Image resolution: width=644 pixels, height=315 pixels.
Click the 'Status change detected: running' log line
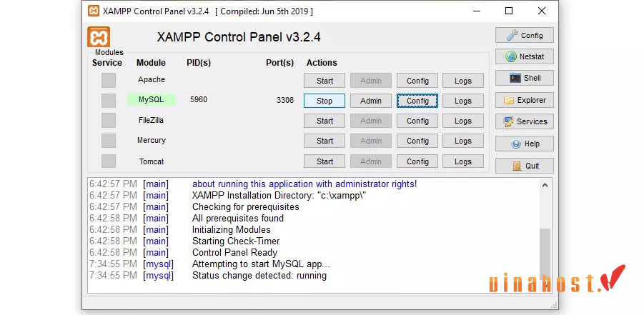coord(259,276)
